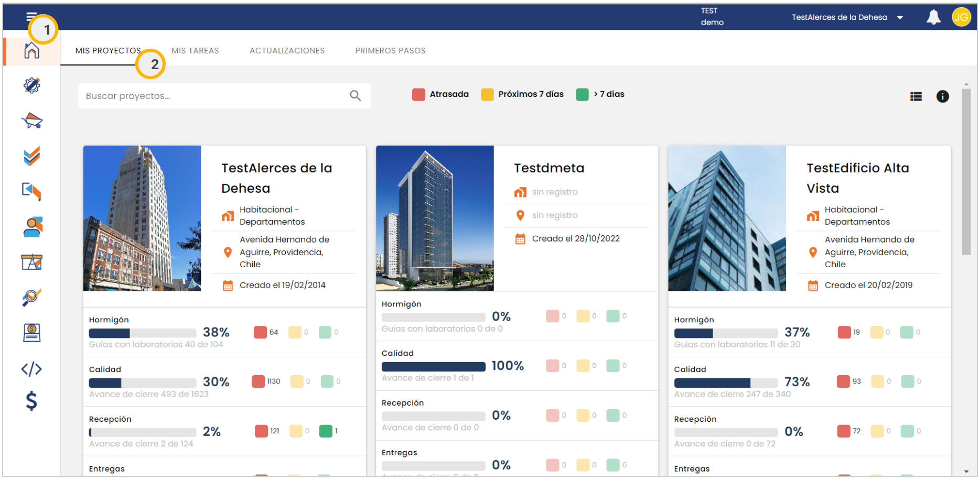This screenshot has height=481, width=980.
Task: Click the notification bell icon
Action: coord(933,17)
